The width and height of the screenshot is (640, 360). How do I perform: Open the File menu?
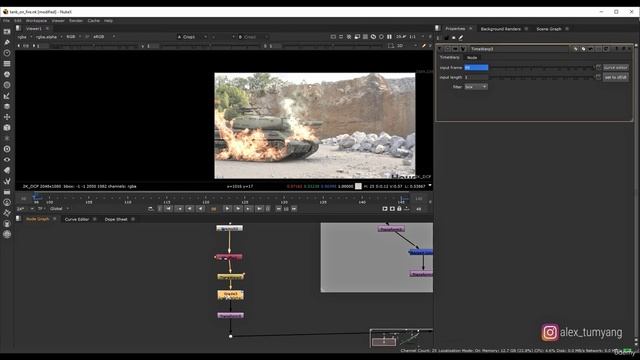tap(6, 20)
